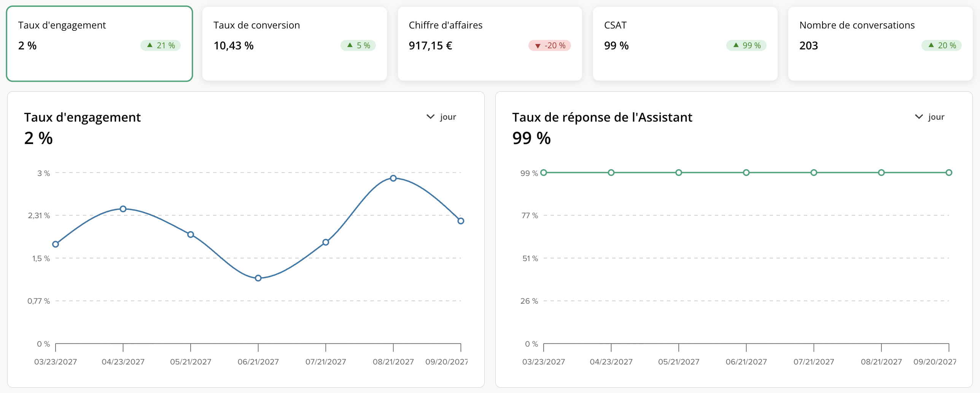Viewport: 980px width, 393px height.
Task: Select the first engagement point at 03/23/2027
Action: click(56, 244)
